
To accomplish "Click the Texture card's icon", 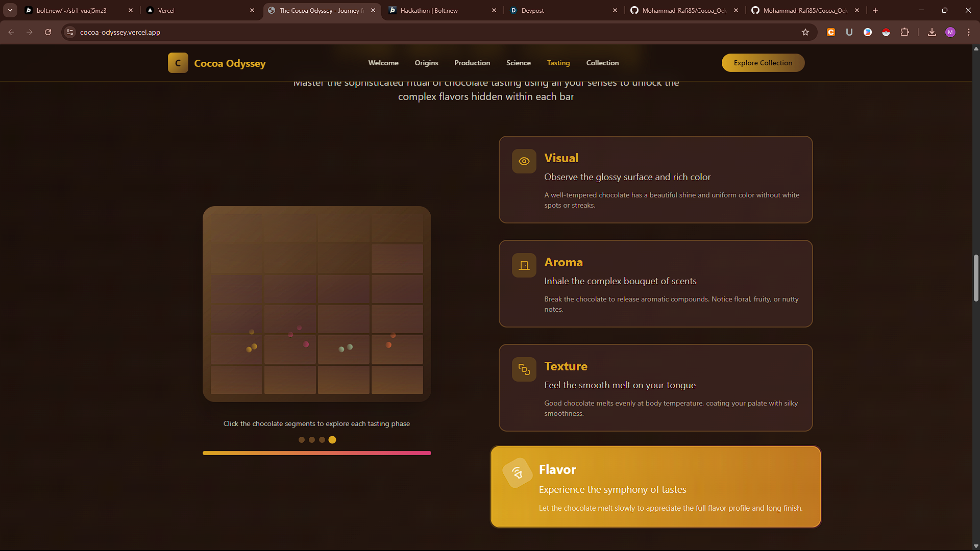I will coord(524,369).
